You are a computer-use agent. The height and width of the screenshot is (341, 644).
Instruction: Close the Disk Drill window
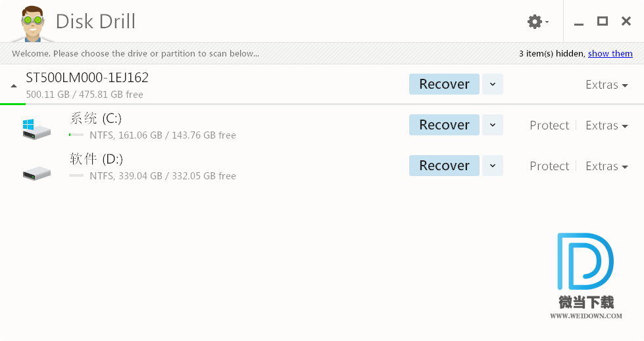(626, 21)
